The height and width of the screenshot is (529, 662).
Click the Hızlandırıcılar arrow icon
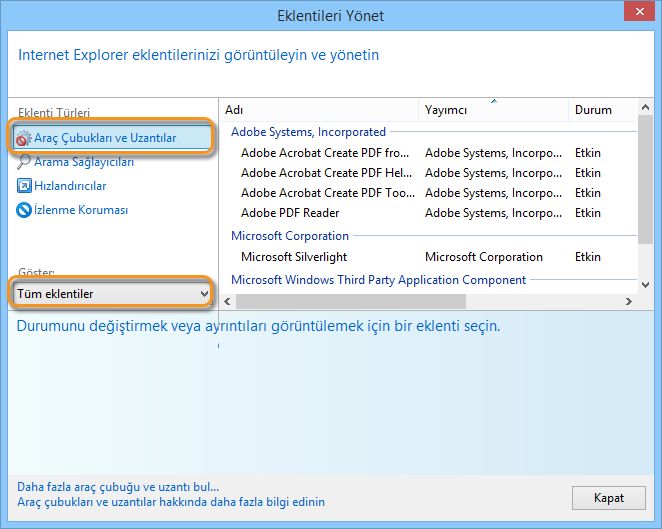(24, 186)
